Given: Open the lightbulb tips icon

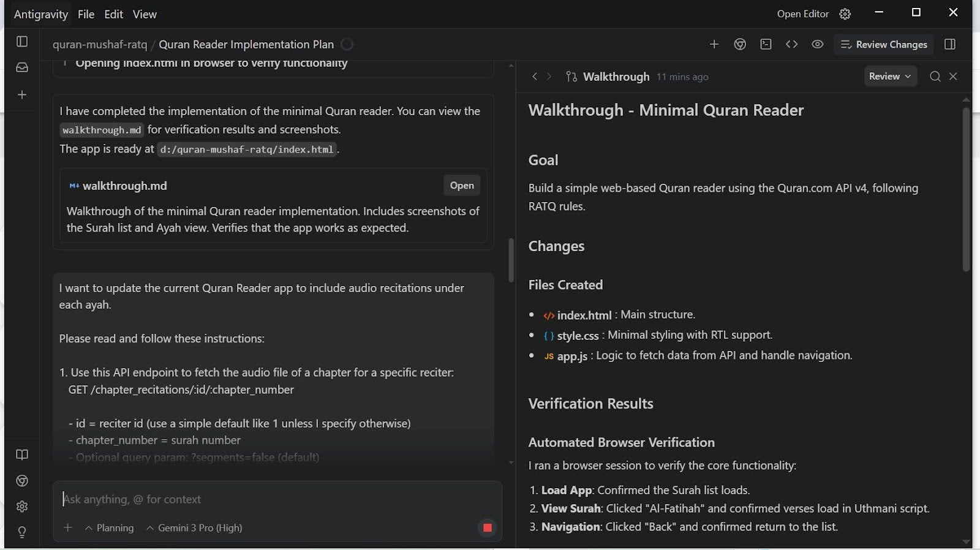Looking at the screenshot, I should click(22, 532).
